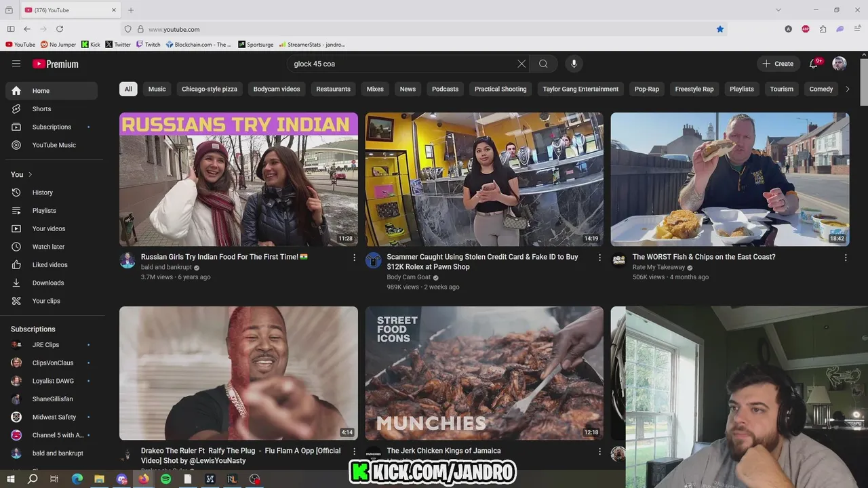The width and height of the screenshot is (868, 488).
Task: Open Your clips in the sidebar
Action: (52, 301)
